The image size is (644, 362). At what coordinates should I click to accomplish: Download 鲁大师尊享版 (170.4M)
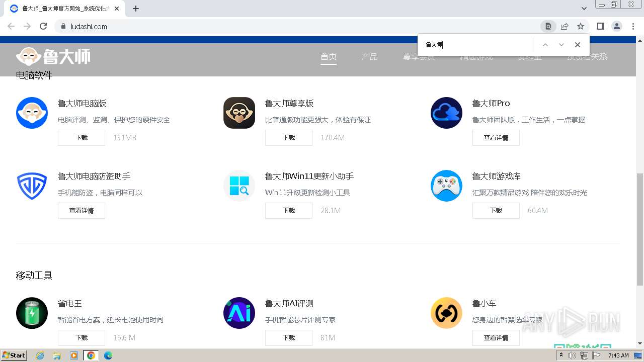click(289, 138)
